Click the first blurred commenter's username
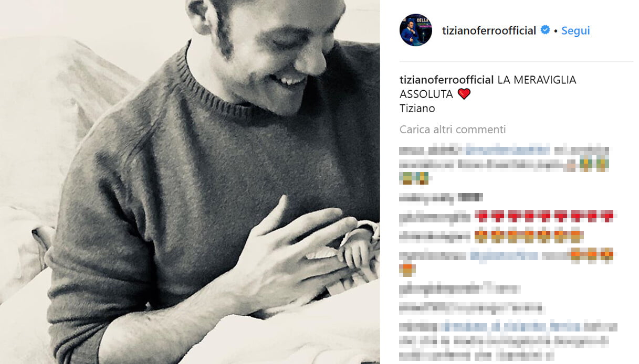The height and width of the screenshot is (364, 639). pyautogui.click(x=431, y=150)
